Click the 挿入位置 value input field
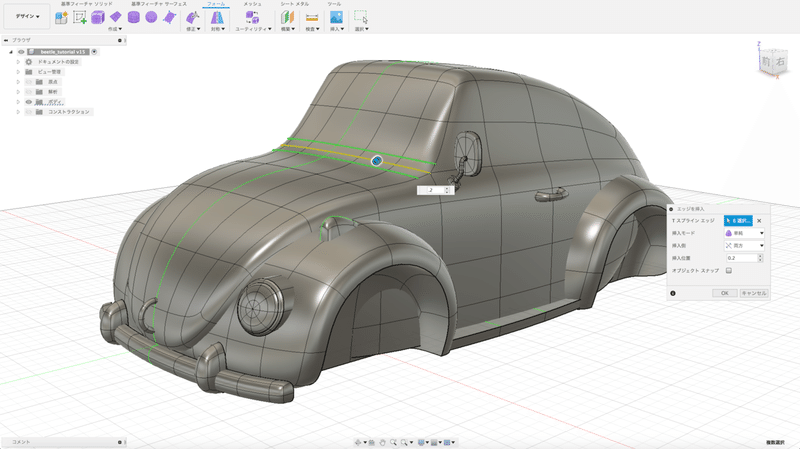Screen dimensions: 800x449 (x=739, y=258)
